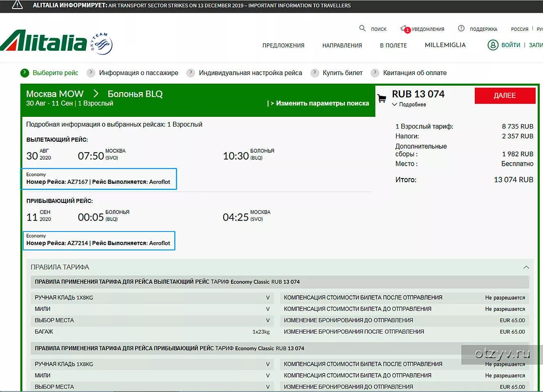Click inbound Ручная кладь 1X8KG row
Image resolution: width=543 pixels, height=392 pixels.
152,364
